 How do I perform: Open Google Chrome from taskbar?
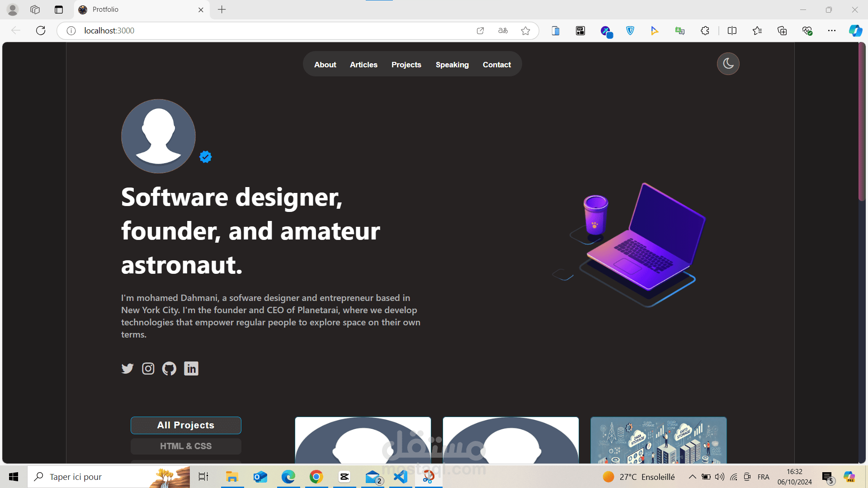coord(316,477)
